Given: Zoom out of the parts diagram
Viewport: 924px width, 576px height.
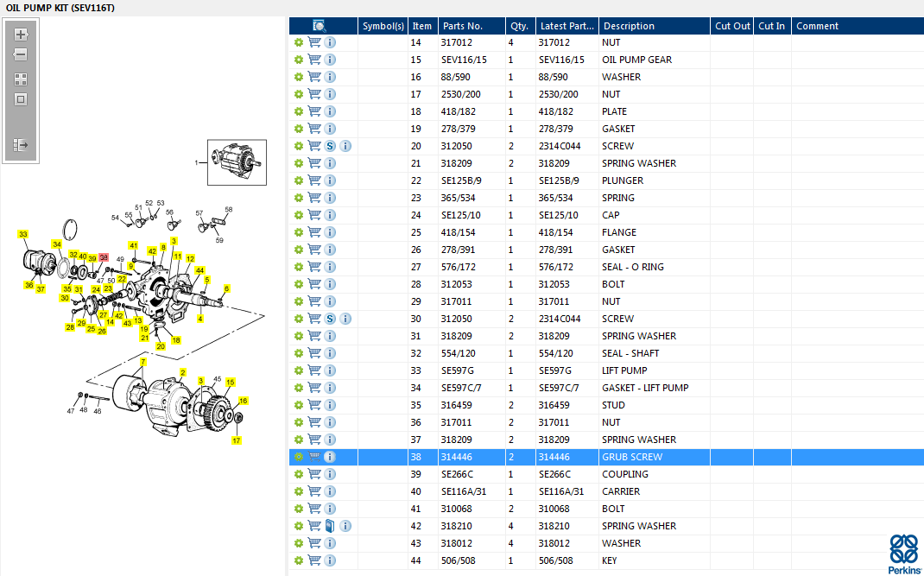Looking at the screenshot, I should pos(21,54).
